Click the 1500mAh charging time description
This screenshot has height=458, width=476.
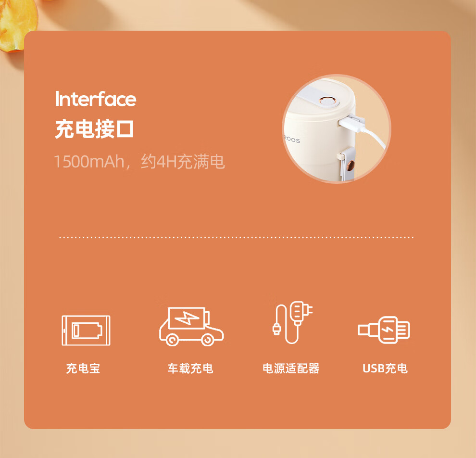point(139,161)
